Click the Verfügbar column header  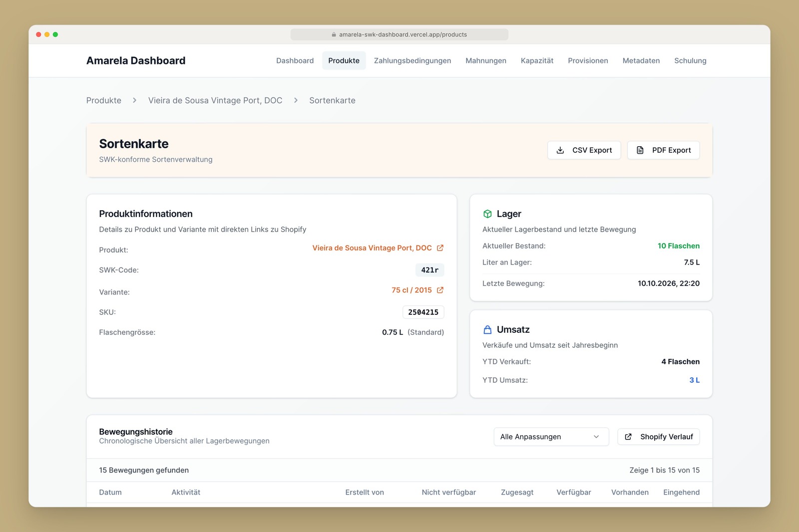pos(574,493)
